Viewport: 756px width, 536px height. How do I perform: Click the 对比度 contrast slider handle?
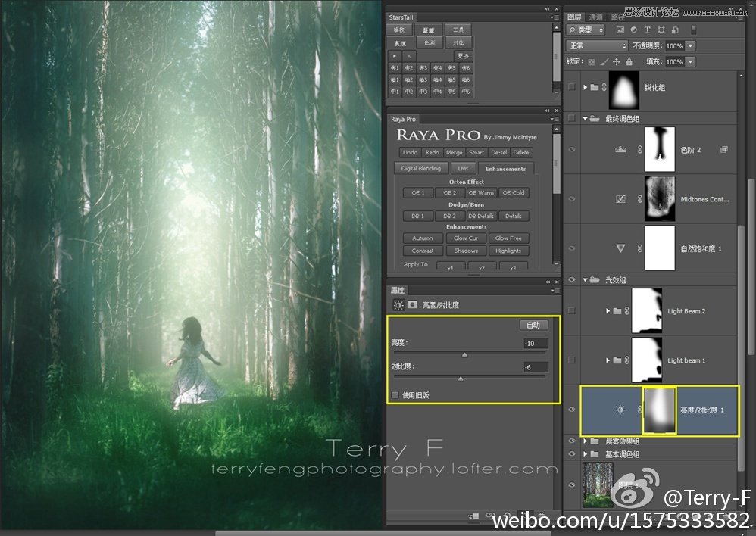pyautogui.click(x=461, y=379)
